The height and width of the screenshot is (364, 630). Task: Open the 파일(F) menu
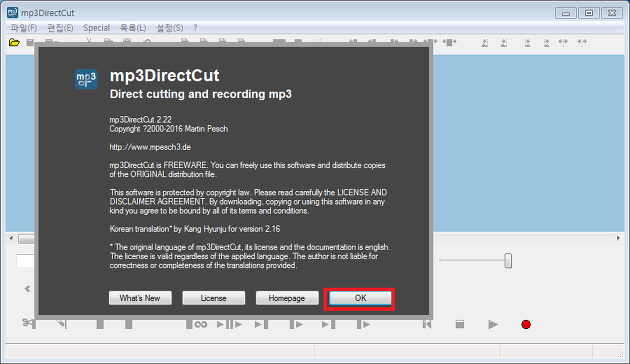coord(24,28)
